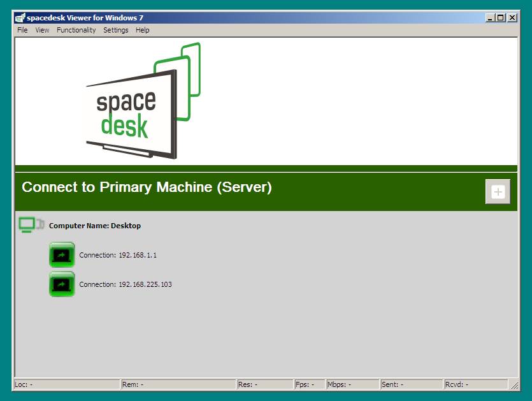Minimize the spacedesk Viewer window

pos(489,18)
